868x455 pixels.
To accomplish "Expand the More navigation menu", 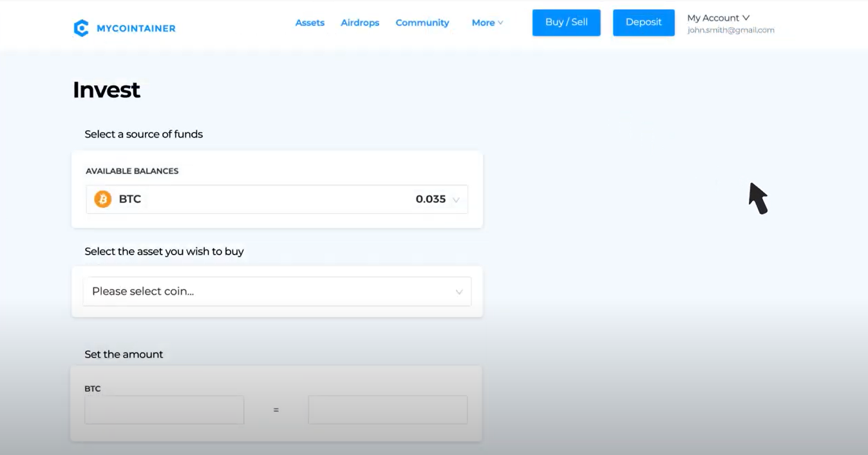I will 487,23.
